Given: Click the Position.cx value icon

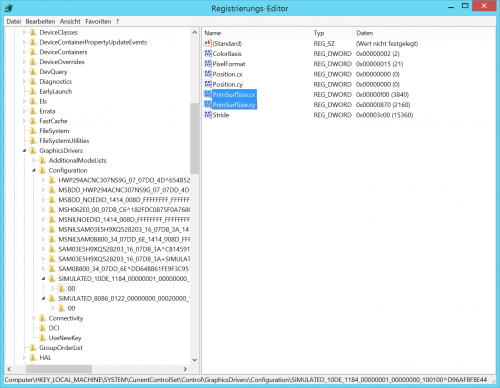Looking at the screenshot, I should pyautogui.click(x=208, y=74).
